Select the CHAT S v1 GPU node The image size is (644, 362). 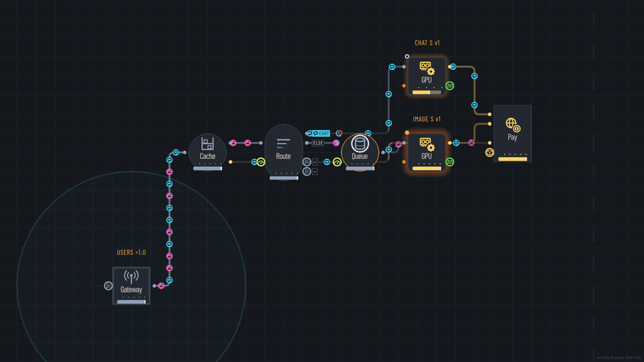click(427, 76)
